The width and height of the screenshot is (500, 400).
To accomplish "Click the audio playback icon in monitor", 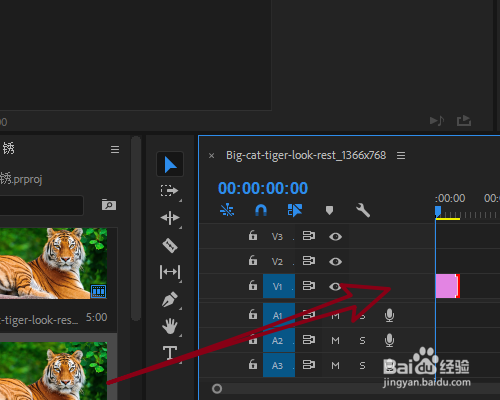I will tap(437, 120).
